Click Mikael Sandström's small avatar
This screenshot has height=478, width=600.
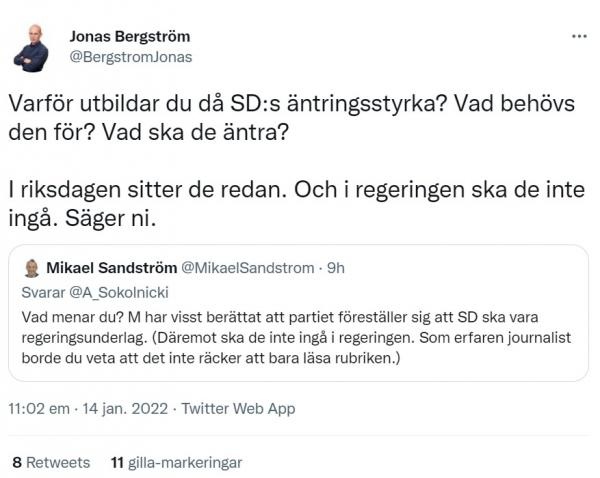pyautogui.click(x=32, y=268)
